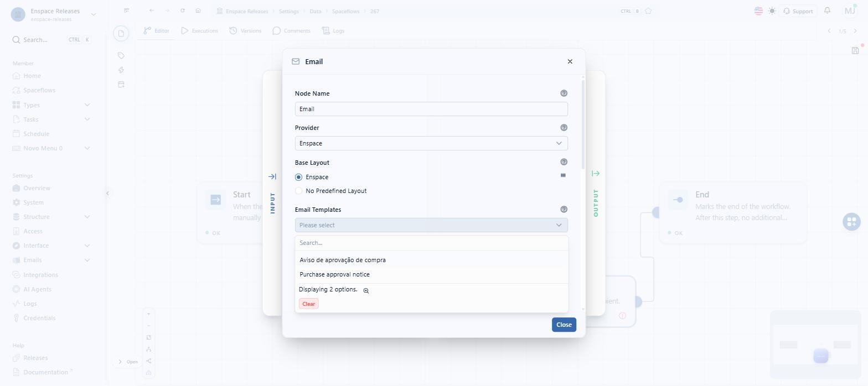868x386 pixels.
Task: Click the calendar-add icon in side rail
Action: click(x=121, y=84)
